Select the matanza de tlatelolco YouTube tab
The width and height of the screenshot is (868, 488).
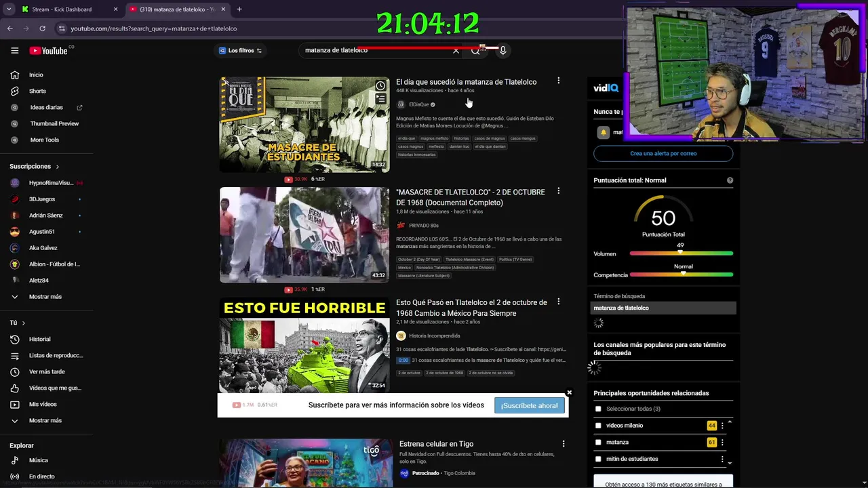click(178, 9)
